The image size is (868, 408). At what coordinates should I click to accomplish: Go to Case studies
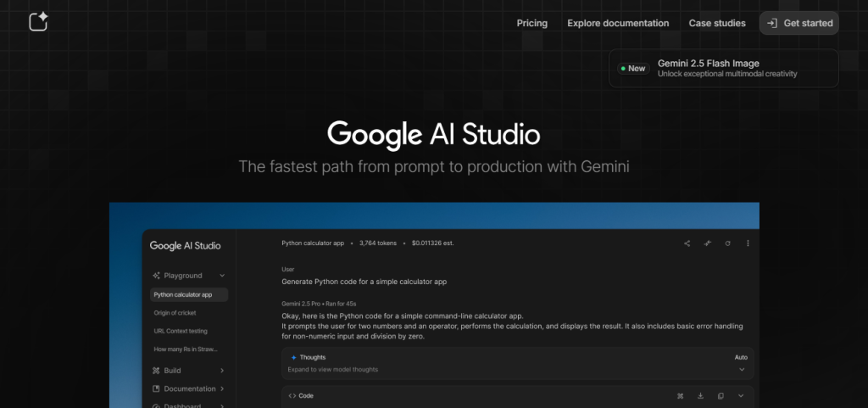pyautogui.click(x=717, y=23)
